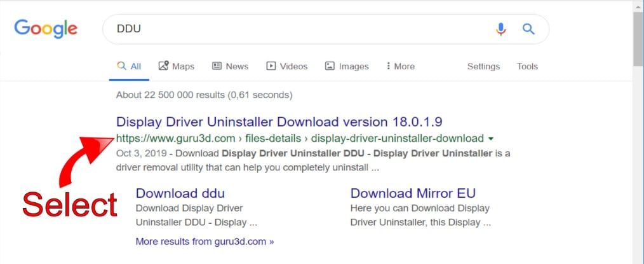Screen dimensions: 644x264
Task: Switch to the All results tab
Action: [129, 66]
